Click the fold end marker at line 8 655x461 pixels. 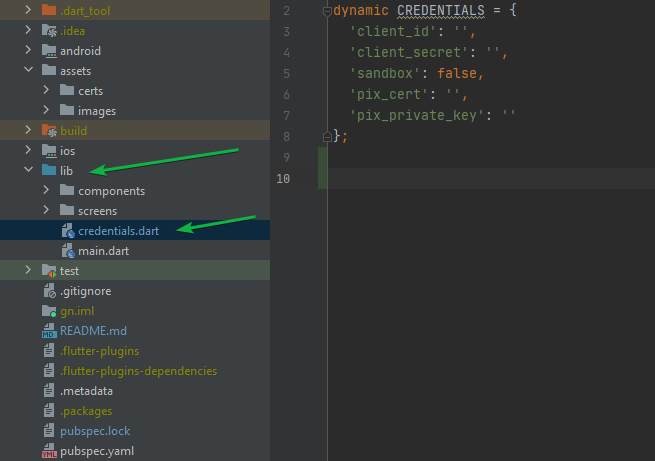point(328,137)
